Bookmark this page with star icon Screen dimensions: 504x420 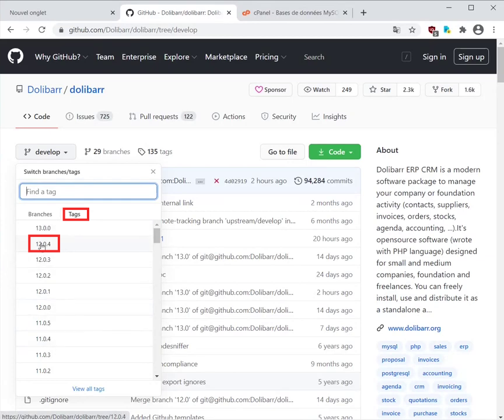coord(412,30)
